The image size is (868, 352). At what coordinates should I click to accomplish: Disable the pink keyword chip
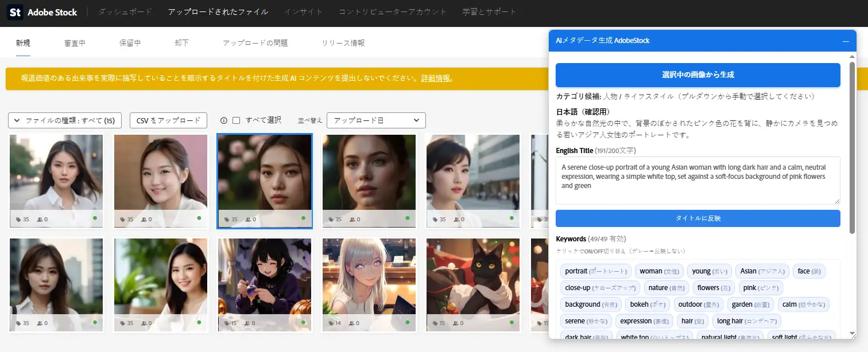click(x=761, y=288)
